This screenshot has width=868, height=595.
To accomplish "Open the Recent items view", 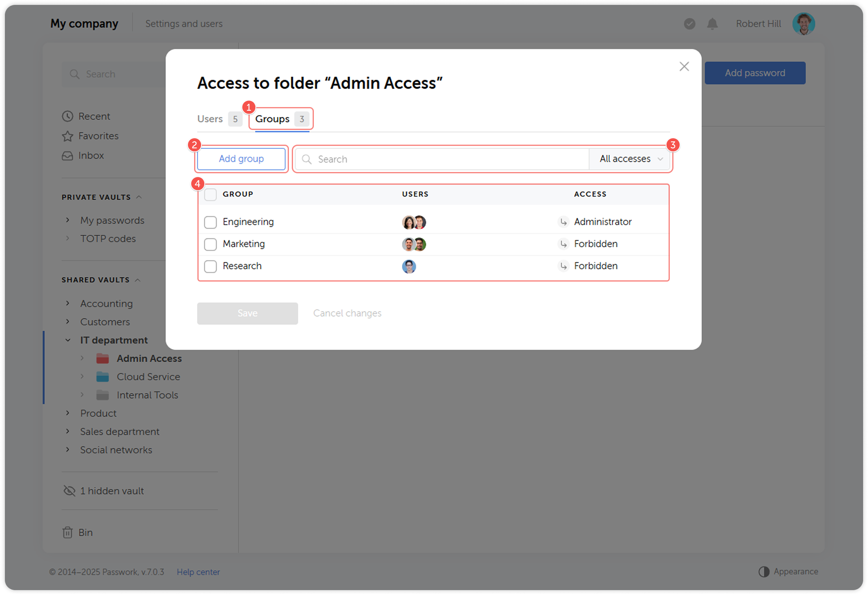I will [x=94, y=116].
